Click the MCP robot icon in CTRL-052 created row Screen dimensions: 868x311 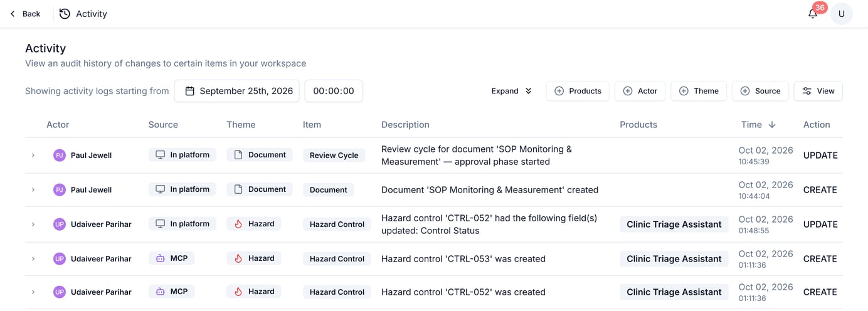coord(161,292)
